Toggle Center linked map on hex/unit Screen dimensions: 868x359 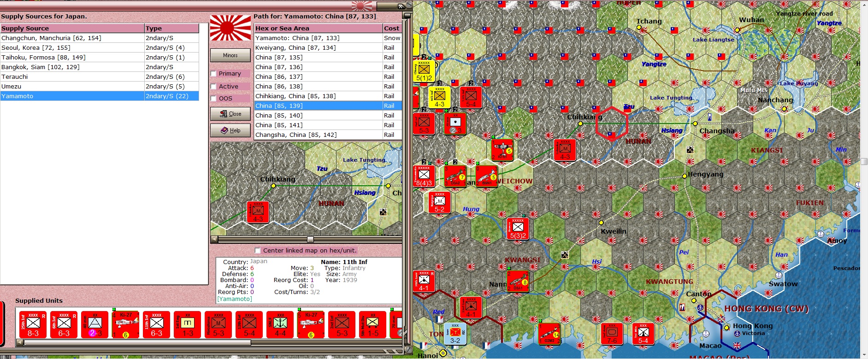pos(258,251)
